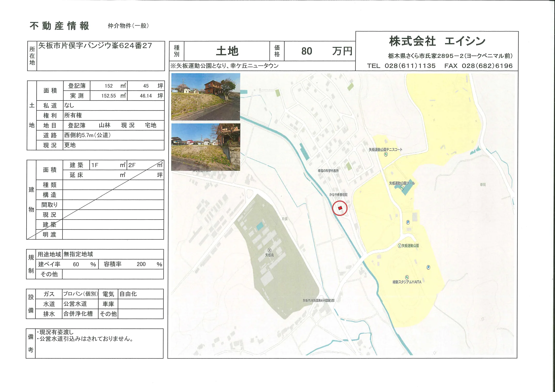The width and height of the screenshot is (555, 392).
Task: Click the FAX 028(682)6196 number
Action: coord(478,66)
